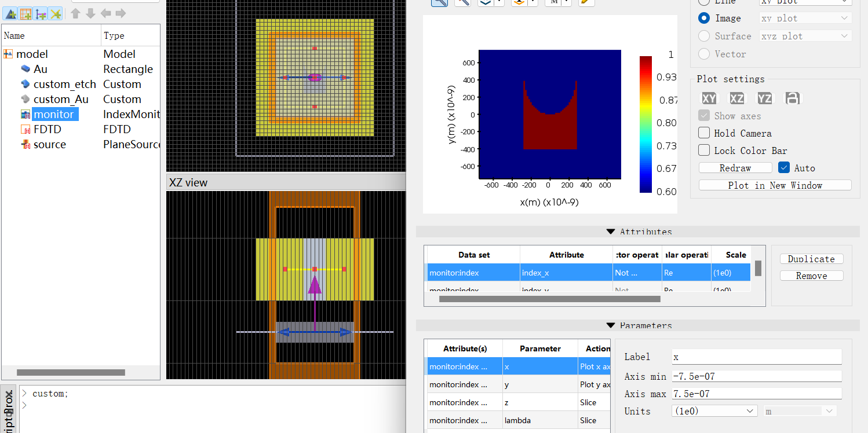Select the Surface plot type radio button
The width and height of the screenshot is (868, 433).
(x=704, y=36)
